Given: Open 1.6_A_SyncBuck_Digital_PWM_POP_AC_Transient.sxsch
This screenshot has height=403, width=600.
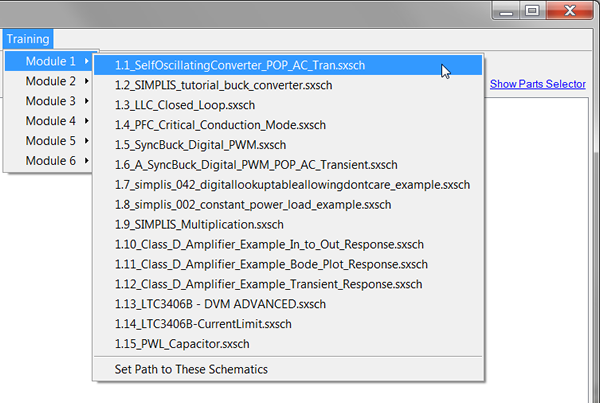Looking at the screenshot, I should click(x=288, y=165).
